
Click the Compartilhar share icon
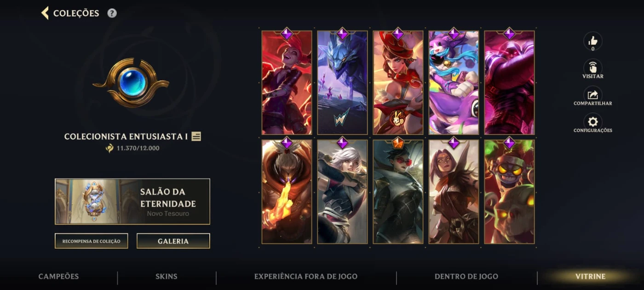tap(592, 94)
